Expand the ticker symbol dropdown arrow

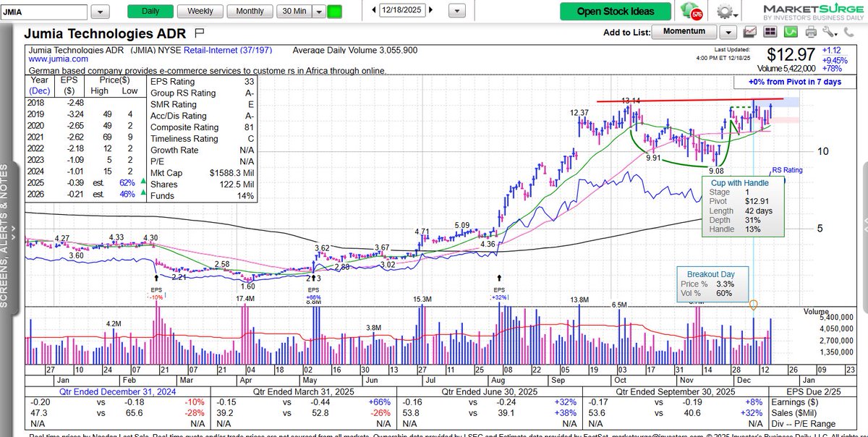coord(101,12)
